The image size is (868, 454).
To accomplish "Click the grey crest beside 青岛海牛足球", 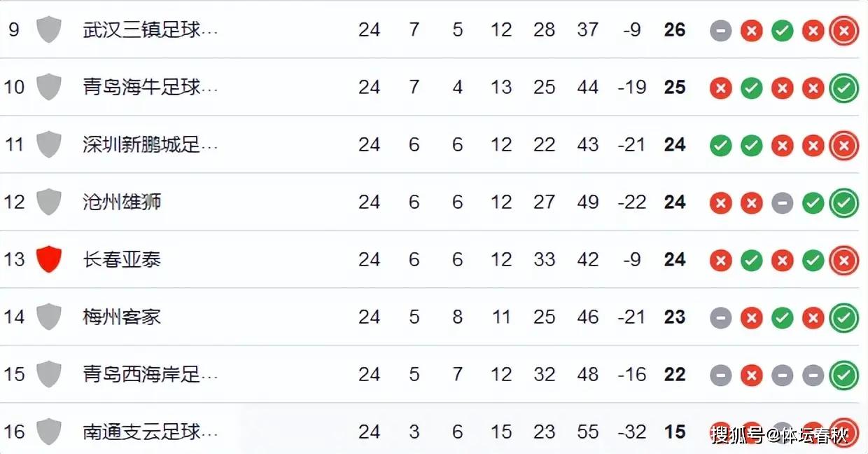I will pos(48,87).
